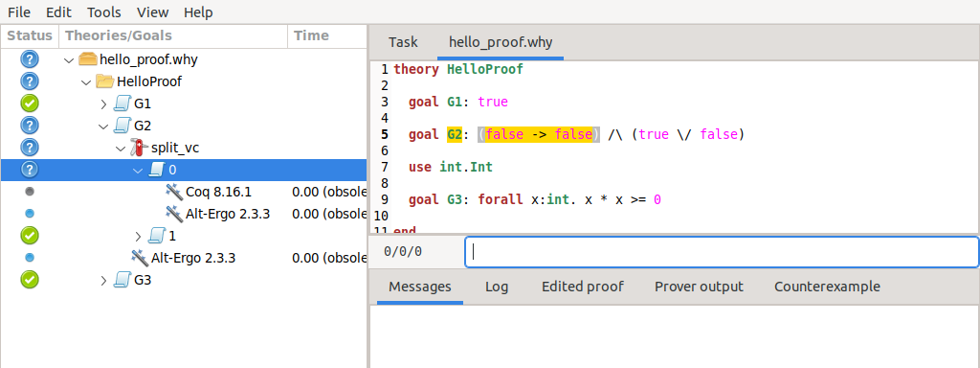Click the question status icon for G2

(x=30, y=126)
